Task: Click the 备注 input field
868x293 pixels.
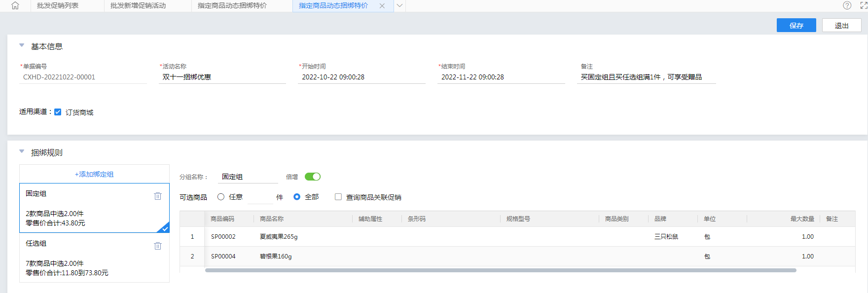Action: pos(646,77)
